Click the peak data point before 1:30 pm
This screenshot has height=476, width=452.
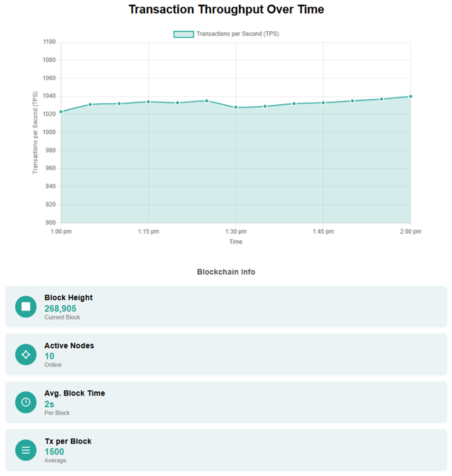point(207,101)
